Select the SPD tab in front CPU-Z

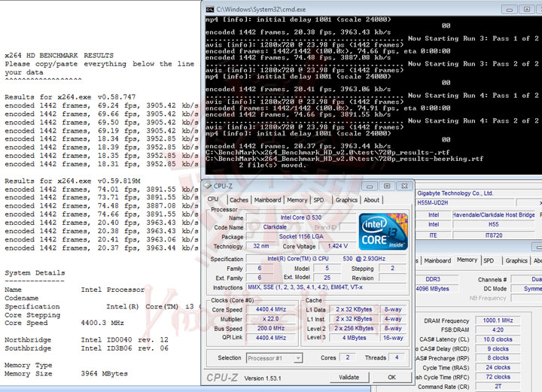pyautogui.click(x=318, y=200)
